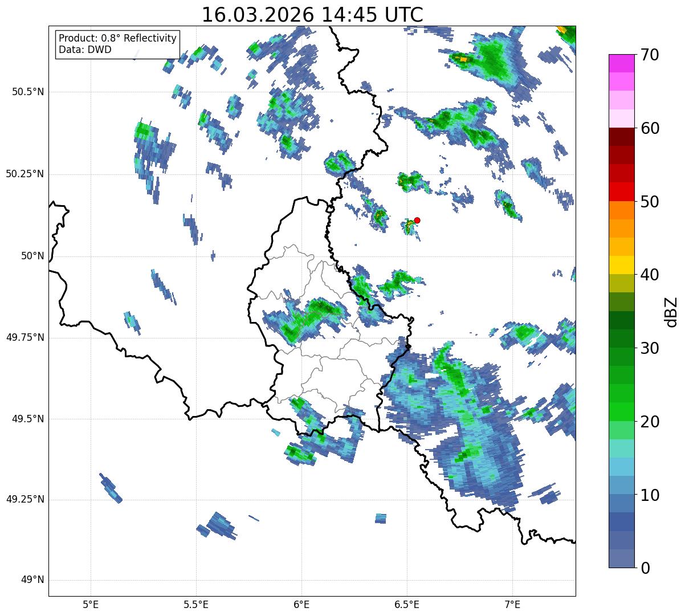Click the bright red colorbar swatch above 50

pyautogui.click(x=621, y=191)
